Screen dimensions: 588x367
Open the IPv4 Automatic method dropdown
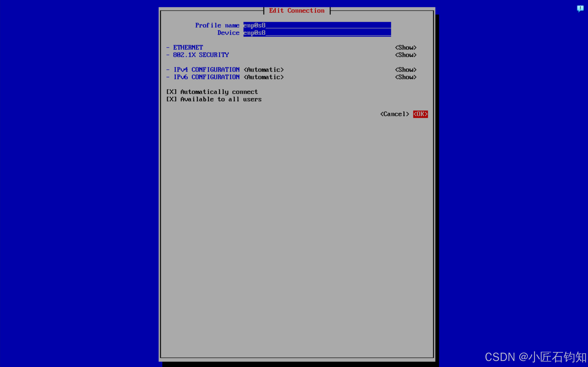point(264,70)
